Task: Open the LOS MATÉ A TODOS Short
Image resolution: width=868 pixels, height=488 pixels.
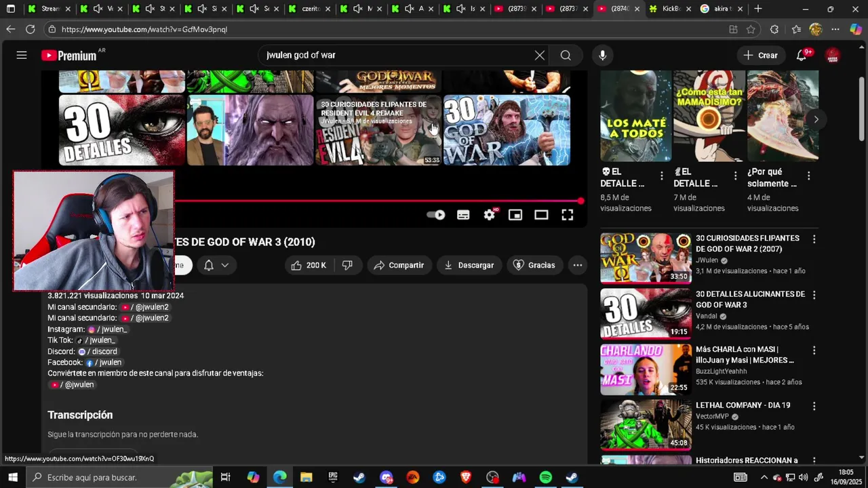Action: 635,116
